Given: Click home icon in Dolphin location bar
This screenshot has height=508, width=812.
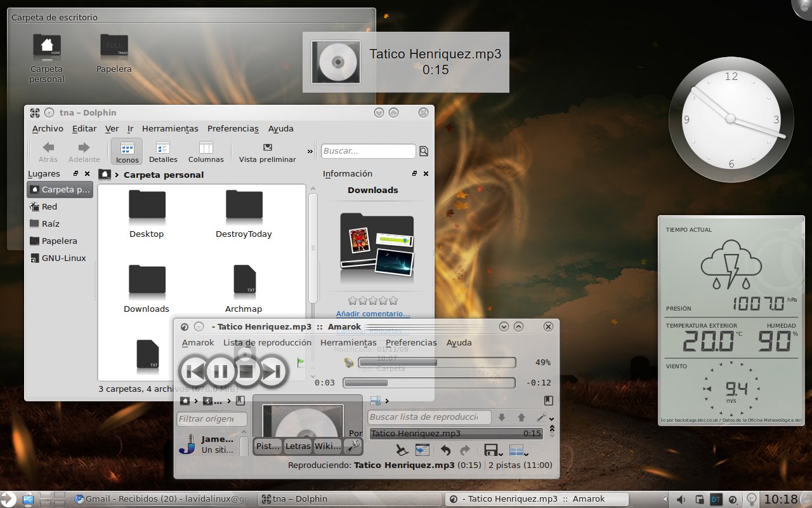Looking at the screenshot, I should click(x=105, y=174).
